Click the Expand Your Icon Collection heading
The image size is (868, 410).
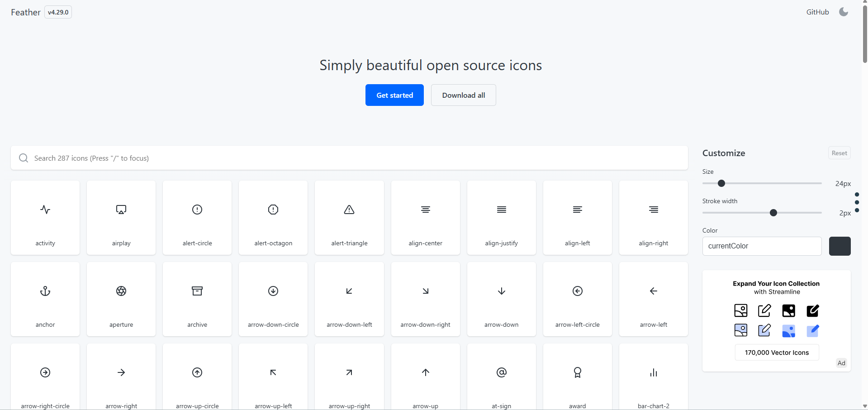pyautogui.click(x=776, y=284)
